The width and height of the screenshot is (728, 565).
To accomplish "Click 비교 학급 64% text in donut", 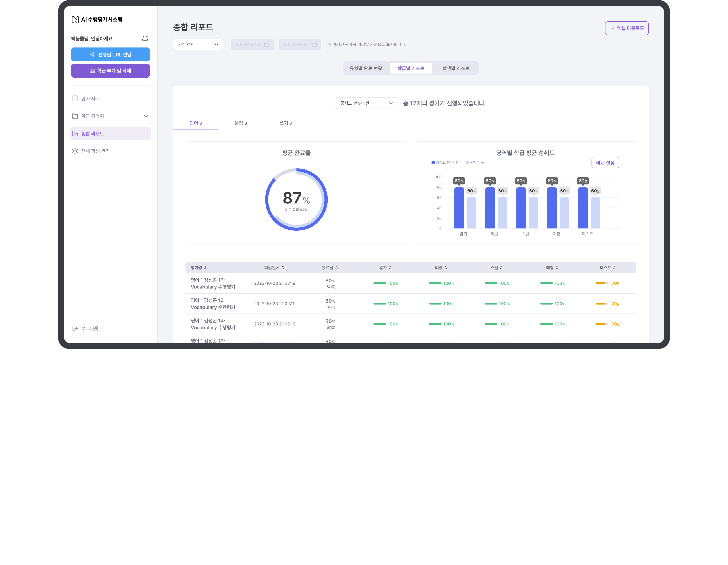I will pyautogui.click(x=296, y=210).
